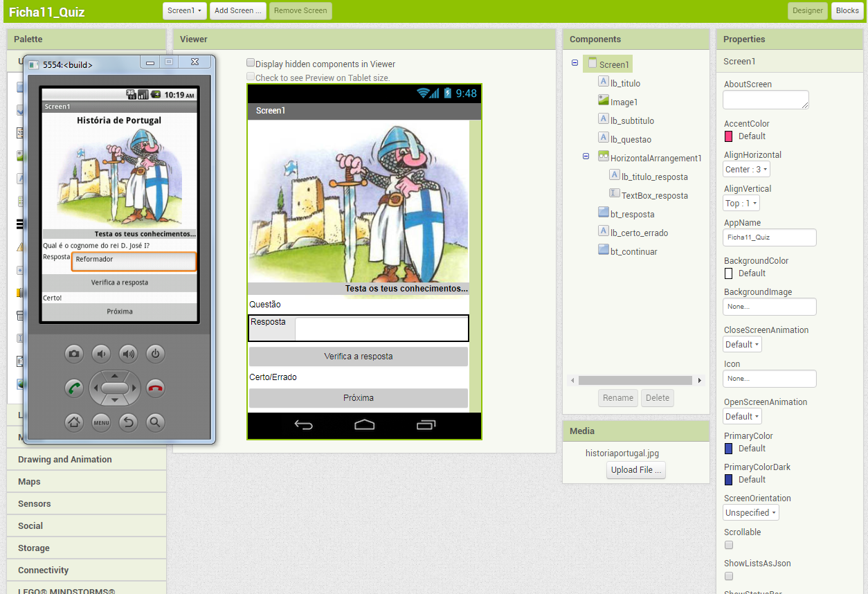Click the lb_certo_errado label icon

coord(604,231)
